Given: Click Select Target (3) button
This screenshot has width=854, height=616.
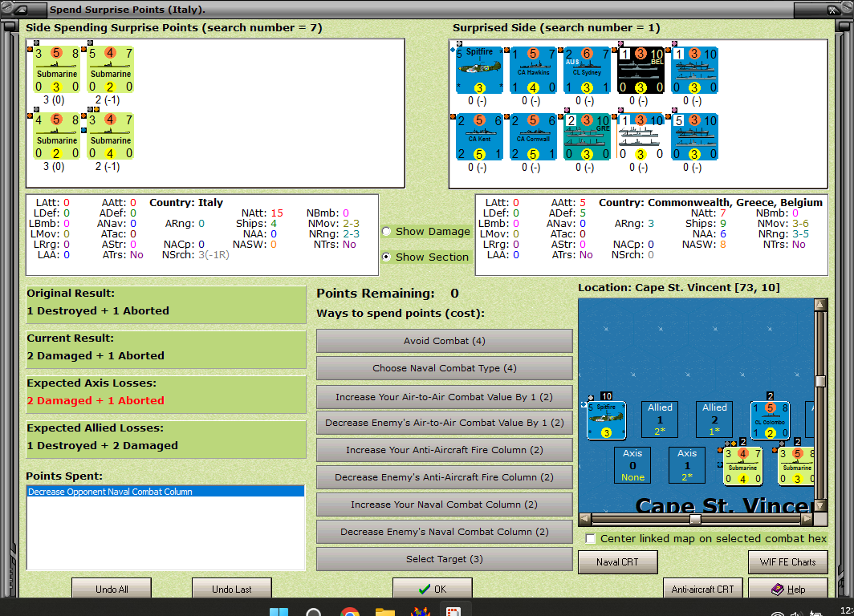Looking at the screenshot, I should pos(445,559).
